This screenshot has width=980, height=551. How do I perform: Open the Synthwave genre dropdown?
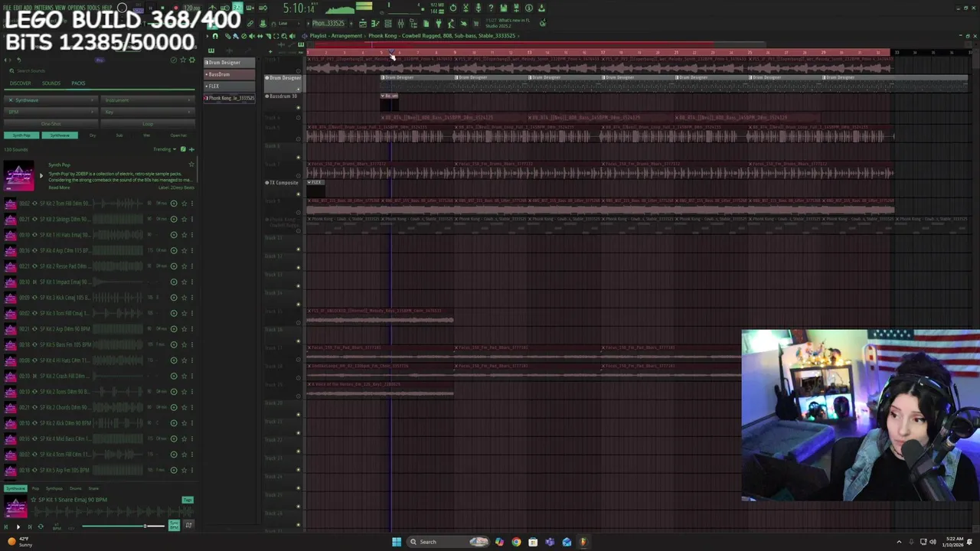51,100
